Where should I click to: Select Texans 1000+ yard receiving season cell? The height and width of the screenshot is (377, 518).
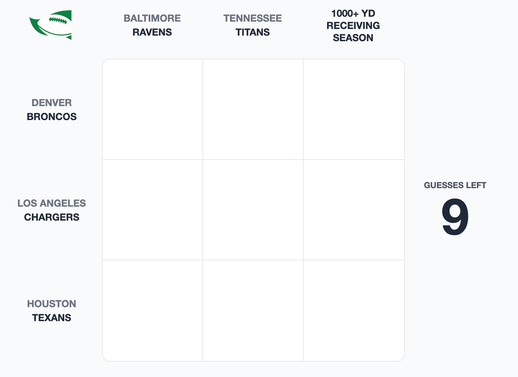pyautogui.click(x=354, y=311)
